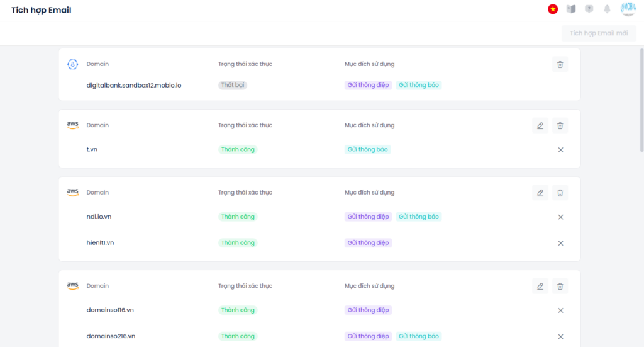Delete the domainso116.vn integration card

[x=560, y=286]
